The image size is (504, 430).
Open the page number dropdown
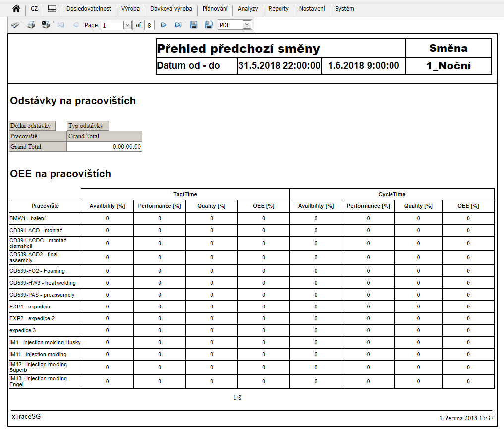127,25
